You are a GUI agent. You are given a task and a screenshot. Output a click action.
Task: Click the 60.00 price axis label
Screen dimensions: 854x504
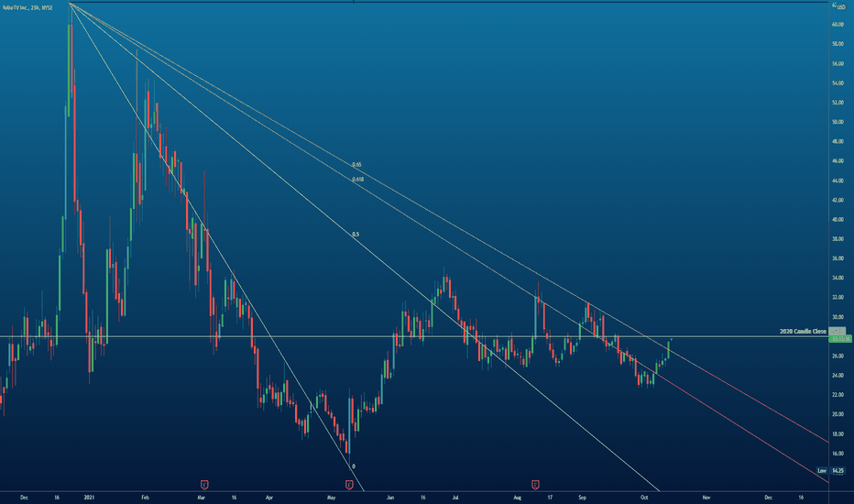838,25
